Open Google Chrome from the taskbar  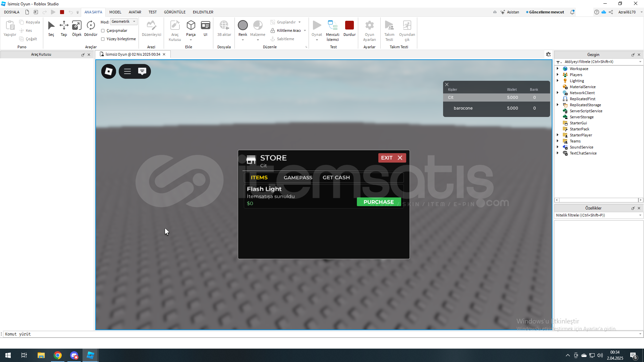click(x=58, y=355)
